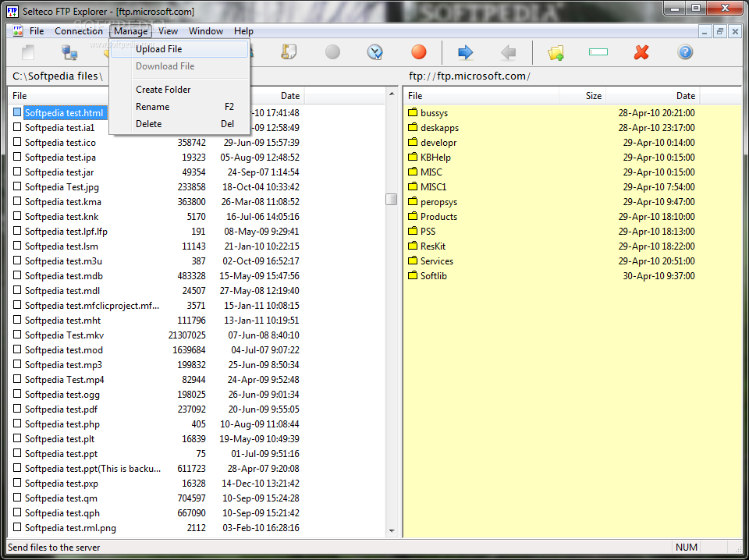Click the blue question mark help icon
The image size is (749, 560).
(x=685, y=52)
